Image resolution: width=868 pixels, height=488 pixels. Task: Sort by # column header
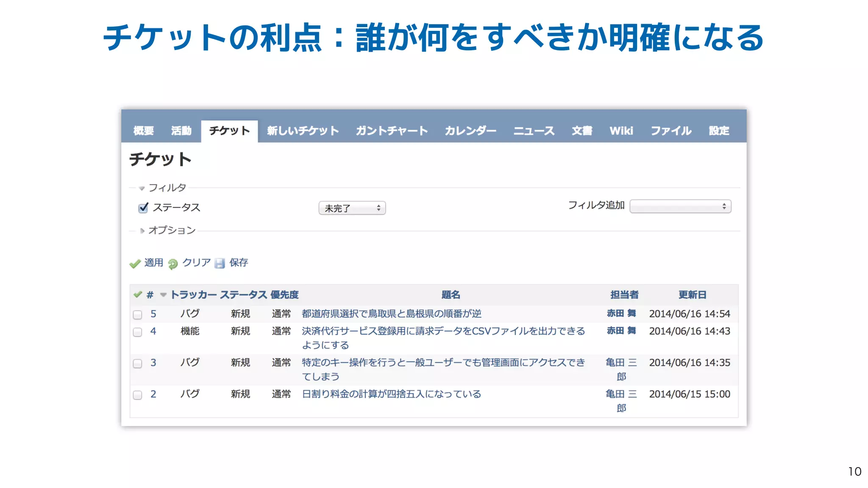point(150,295)
